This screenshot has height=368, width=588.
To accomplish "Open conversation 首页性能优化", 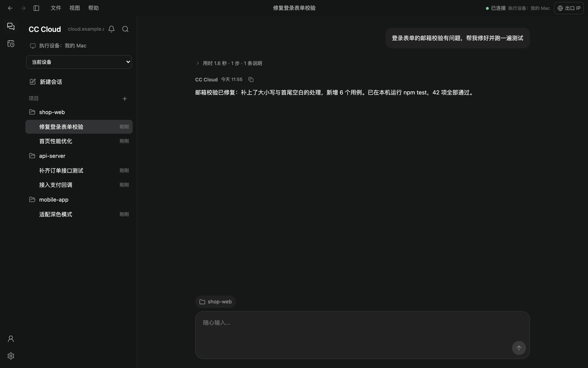I will coord(79,141).
